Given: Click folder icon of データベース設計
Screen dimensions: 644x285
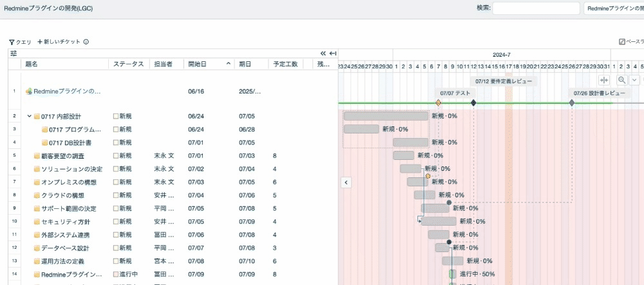Looking at the screenshot, I should click(x=37, y=248).
